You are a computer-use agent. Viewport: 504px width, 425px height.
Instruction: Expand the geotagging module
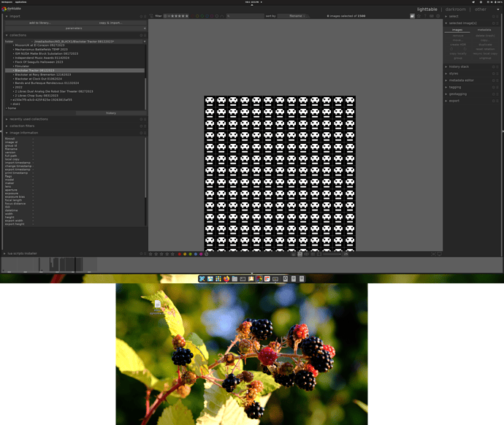(446, 94)
